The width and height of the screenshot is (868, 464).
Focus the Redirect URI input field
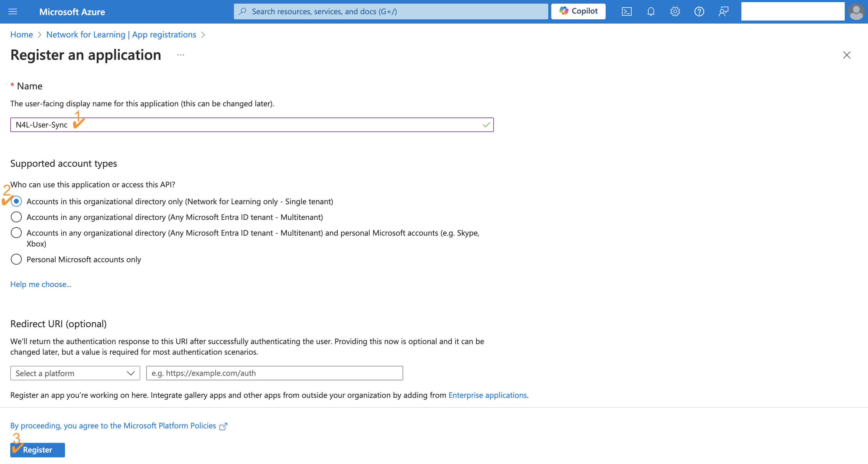(x=274, y=373)
